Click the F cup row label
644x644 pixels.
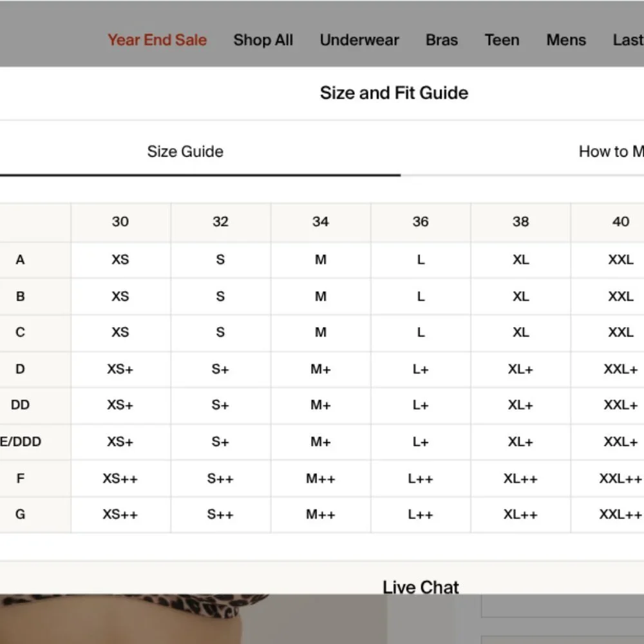coord(20,478)
